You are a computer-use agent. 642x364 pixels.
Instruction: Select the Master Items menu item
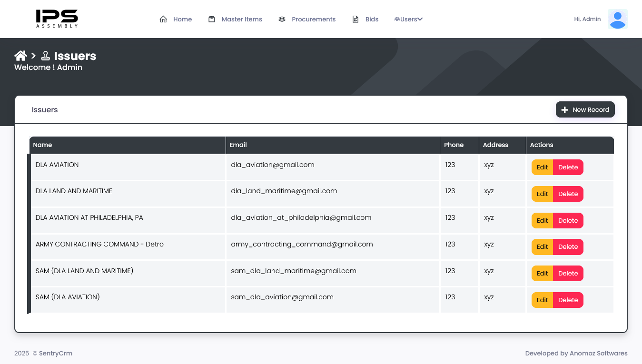(x=242, y=19)
